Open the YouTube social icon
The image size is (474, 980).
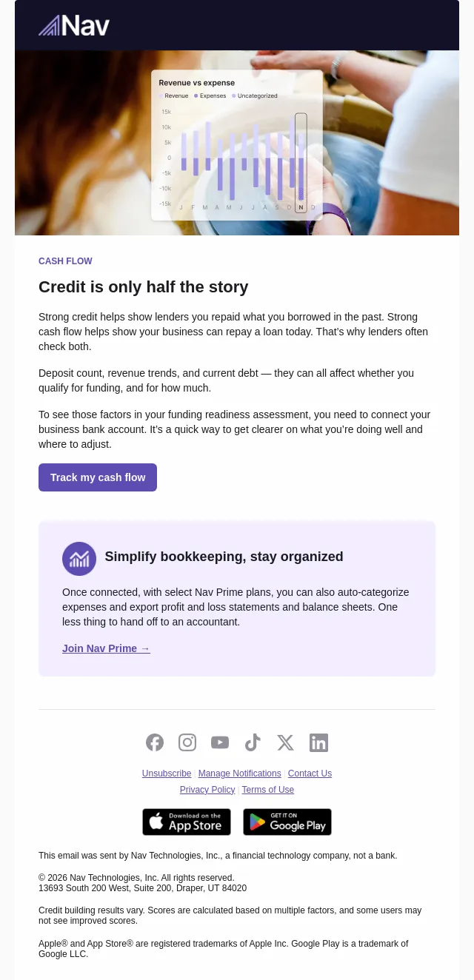click(220, 742)
